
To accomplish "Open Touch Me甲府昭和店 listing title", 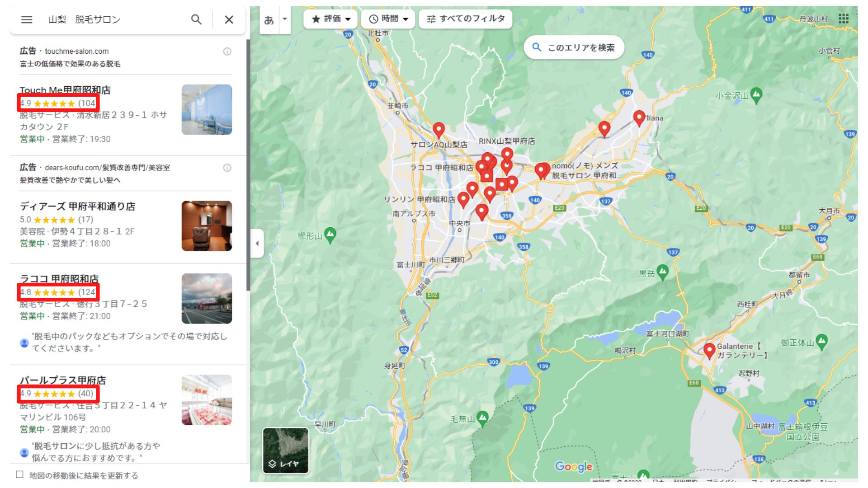I will tap(65, 90).
